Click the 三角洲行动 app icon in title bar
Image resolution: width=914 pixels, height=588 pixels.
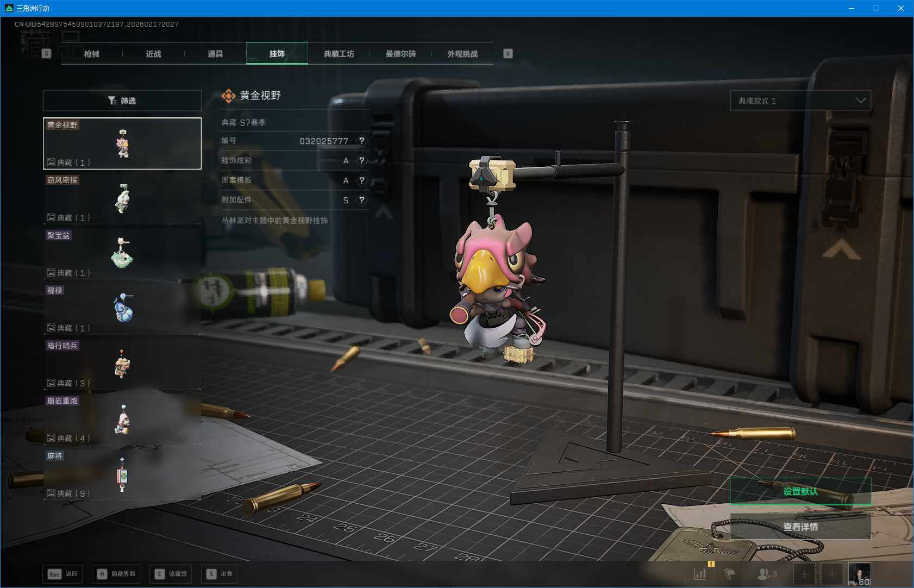[x=9, y=8]
